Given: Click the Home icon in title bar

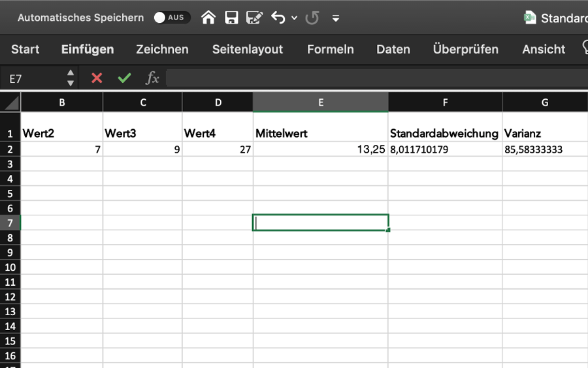Looking at the screenshot, I should point(208,18).
